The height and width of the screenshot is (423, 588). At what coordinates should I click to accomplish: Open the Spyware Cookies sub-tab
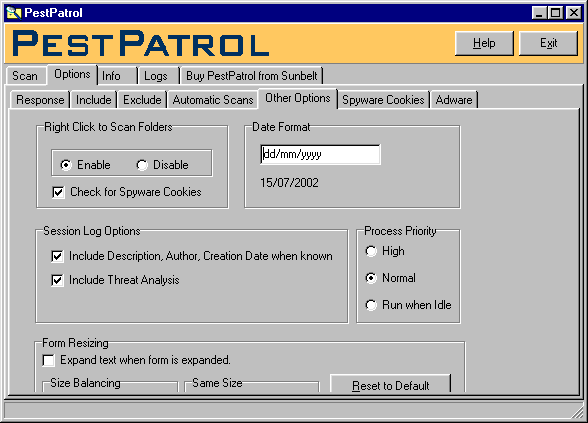pyautogui.click(x=383, y=100)
